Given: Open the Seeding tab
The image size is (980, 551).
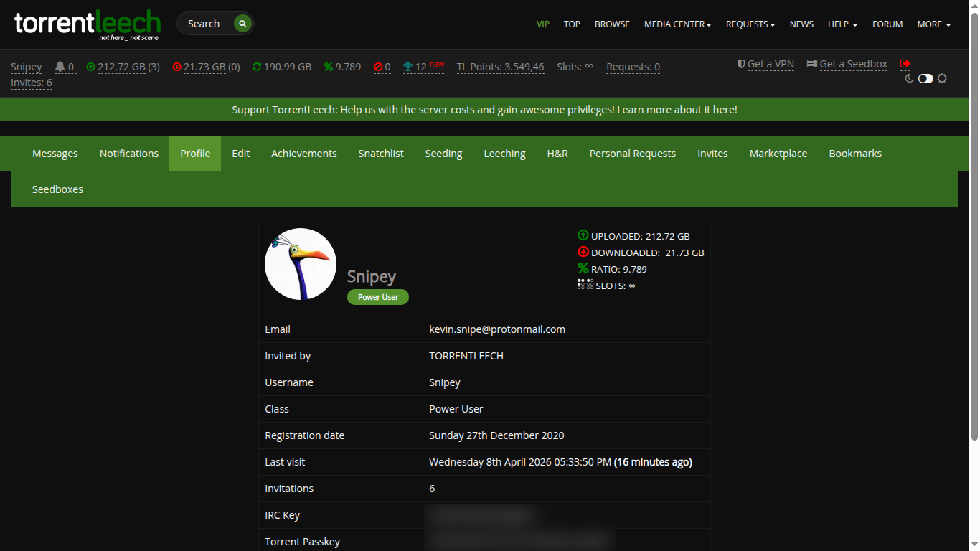Looking at the screenshot, I should click(x=443, y=154).
